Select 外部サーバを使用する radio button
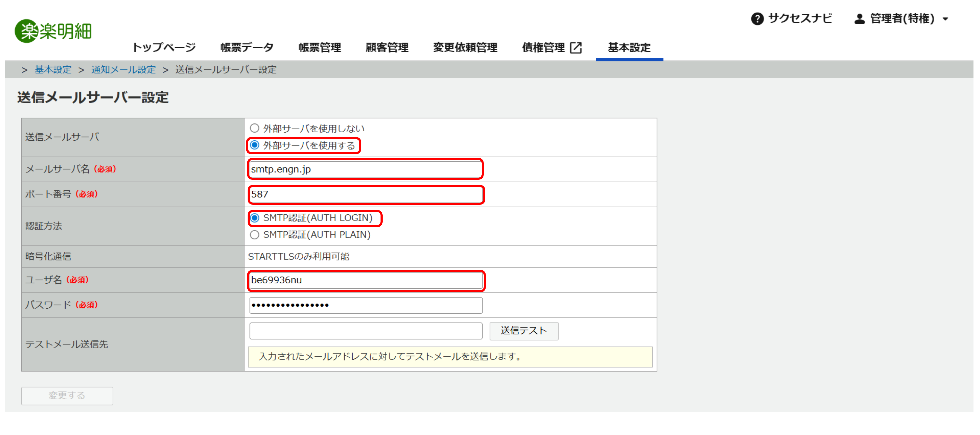This screenshot has height=435, width=980. (254, 145)
